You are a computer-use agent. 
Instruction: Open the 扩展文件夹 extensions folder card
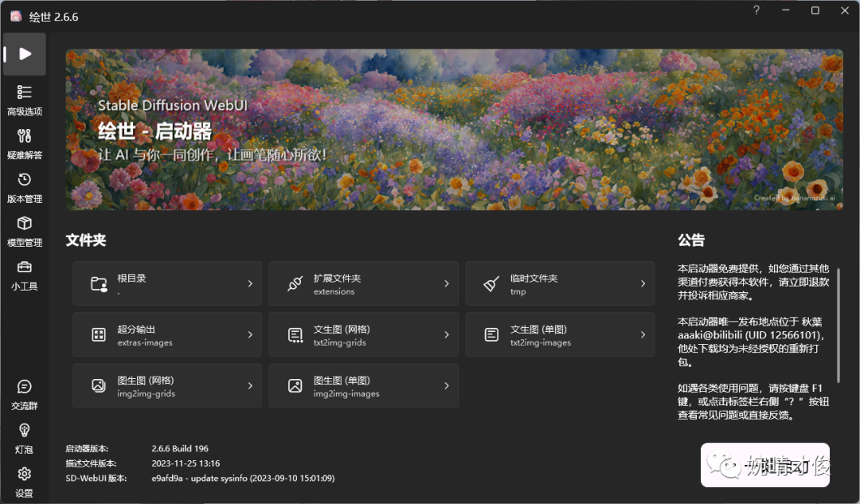pos(364,283)
